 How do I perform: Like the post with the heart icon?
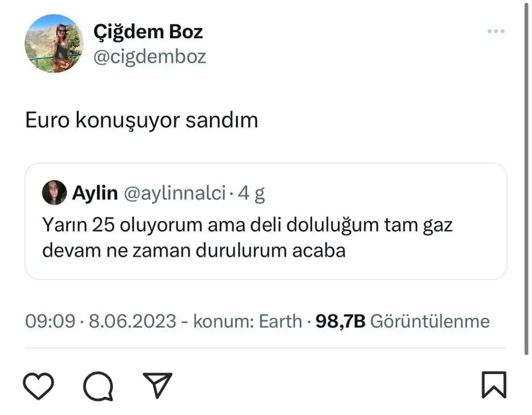[38, 386]
